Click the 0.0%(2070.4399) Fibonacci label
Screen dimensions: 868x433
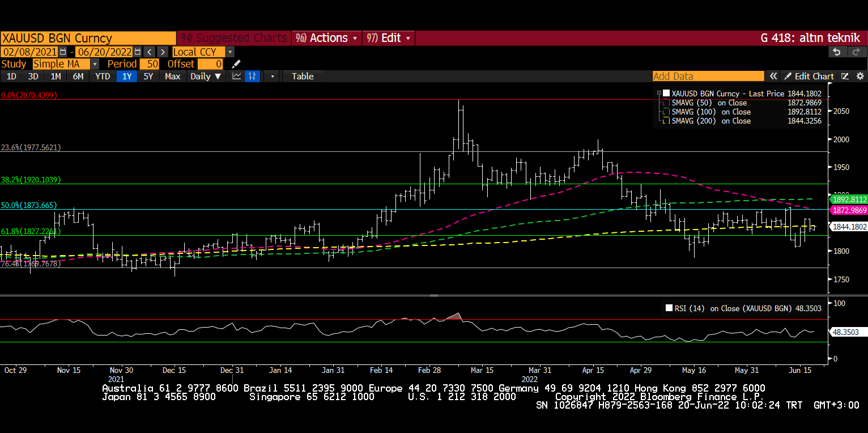29,96
